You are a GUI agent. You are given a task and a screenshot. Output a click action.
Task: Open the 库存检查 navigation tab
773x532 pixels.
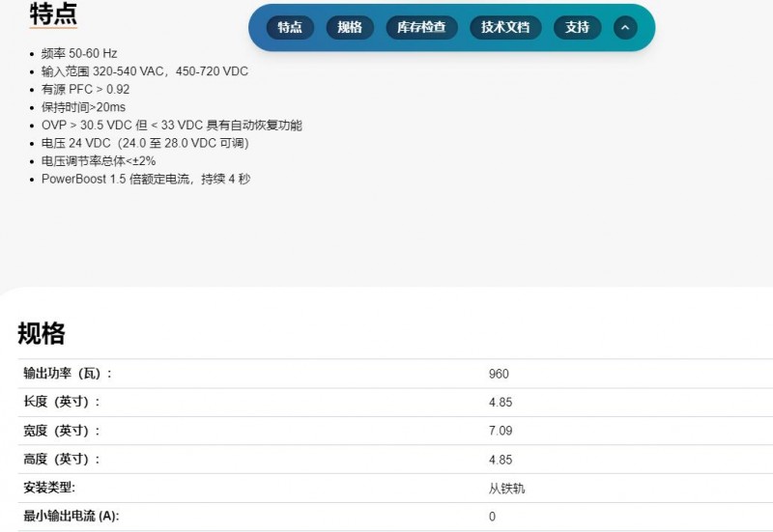coord(421,27)
